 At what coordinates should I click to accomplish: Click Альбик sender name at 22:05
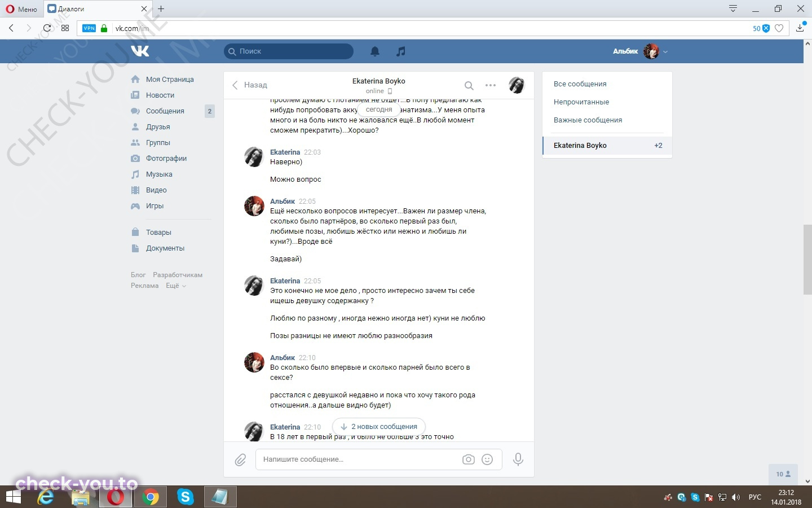tap(283, 202)
